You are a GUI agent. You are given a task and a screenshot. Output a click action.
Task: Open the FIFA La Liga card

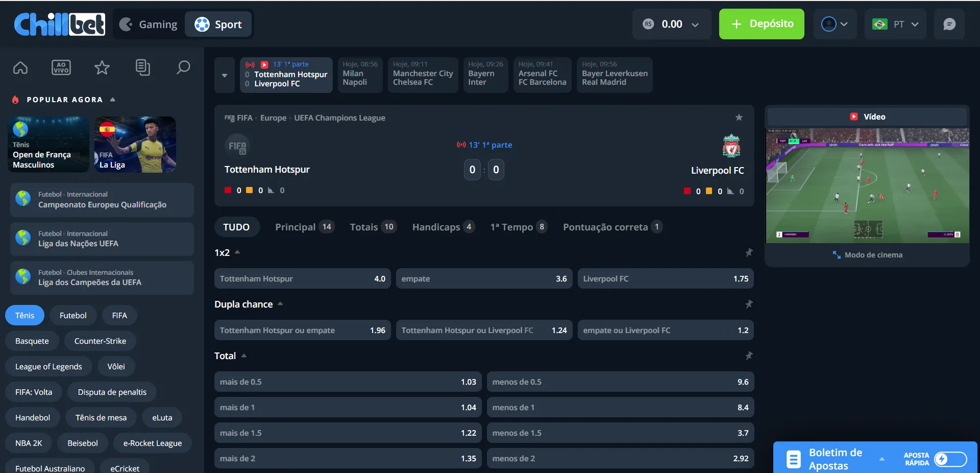tap(135, 144)
